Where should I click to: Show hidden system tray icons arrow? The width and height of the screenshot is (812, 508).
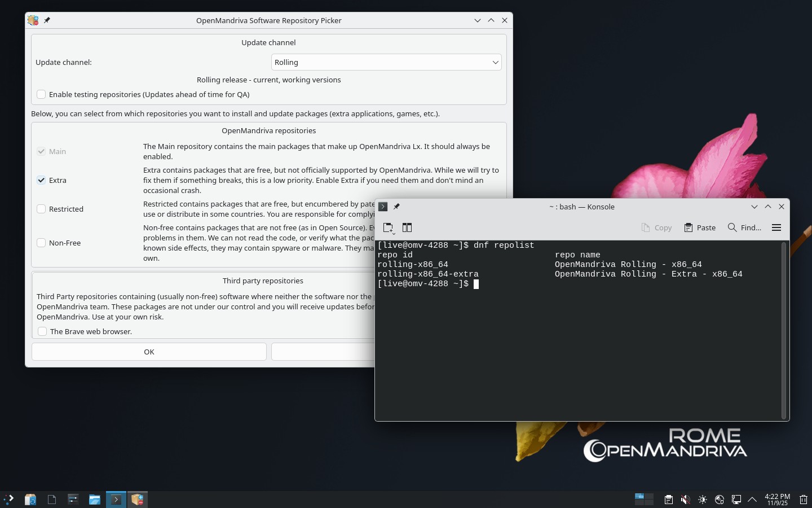click(x=752, y=500)
